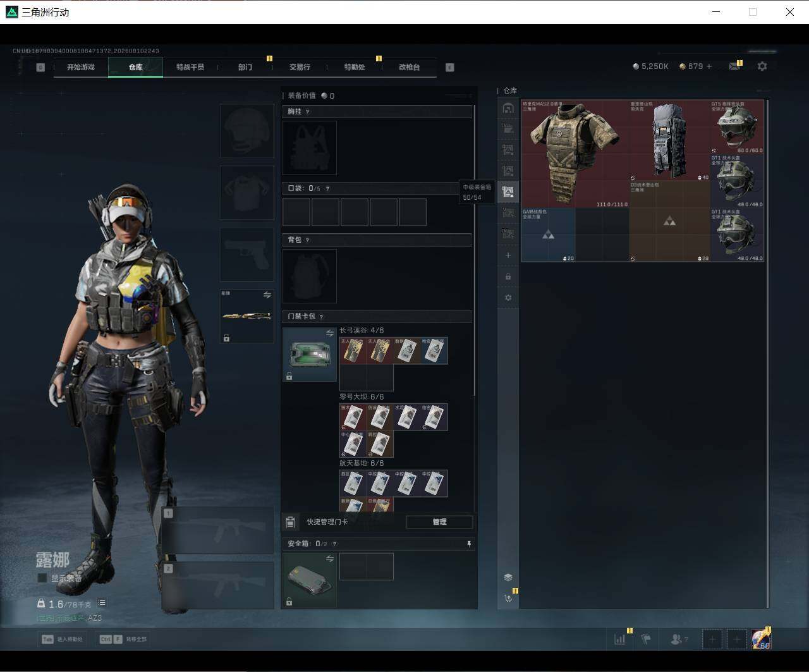This screenshot has width=809, height=672.
Task: Select the GA野战背包 item
Action: click(549, 235)
